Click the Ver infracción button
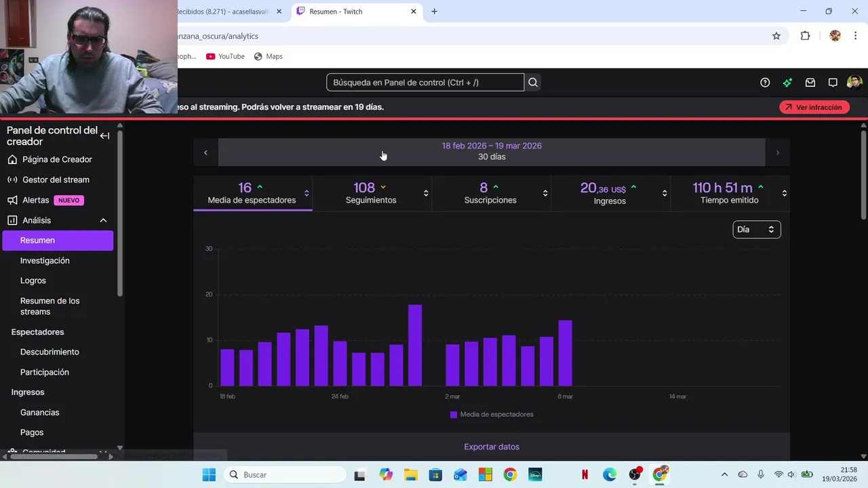 (x=814, y=107)
